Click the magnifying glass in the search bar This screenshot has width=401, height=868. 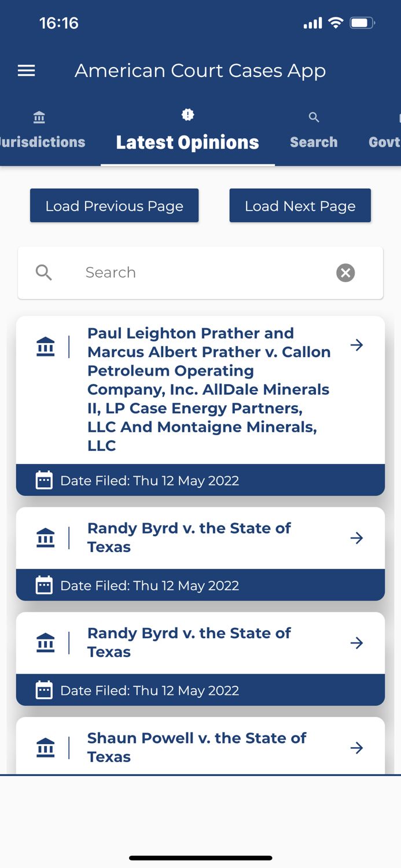point(44,273)
